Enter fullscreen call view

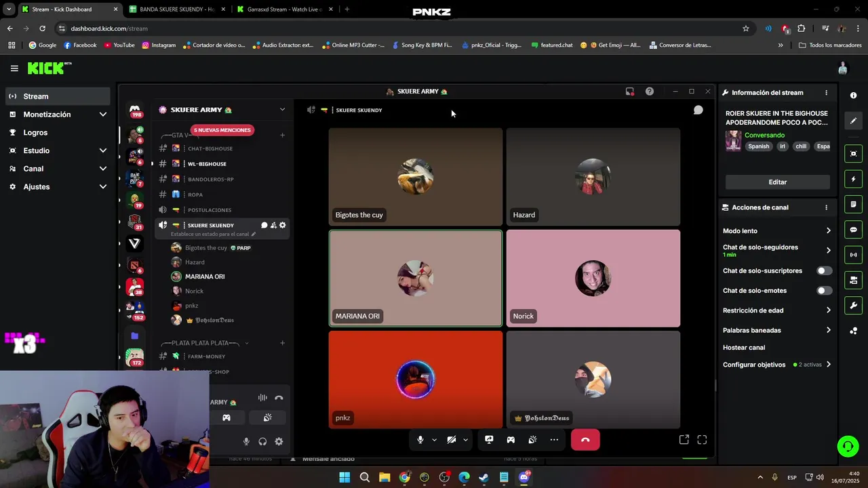[x=702, y=440]
